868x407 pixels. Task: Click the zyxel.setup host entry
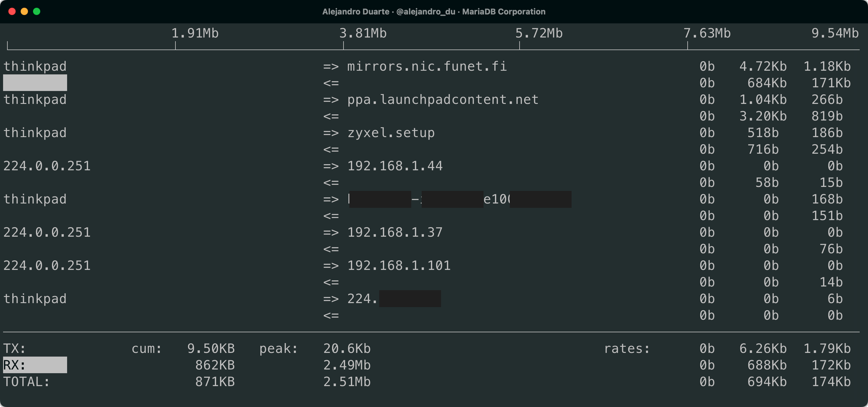point(391,132)
